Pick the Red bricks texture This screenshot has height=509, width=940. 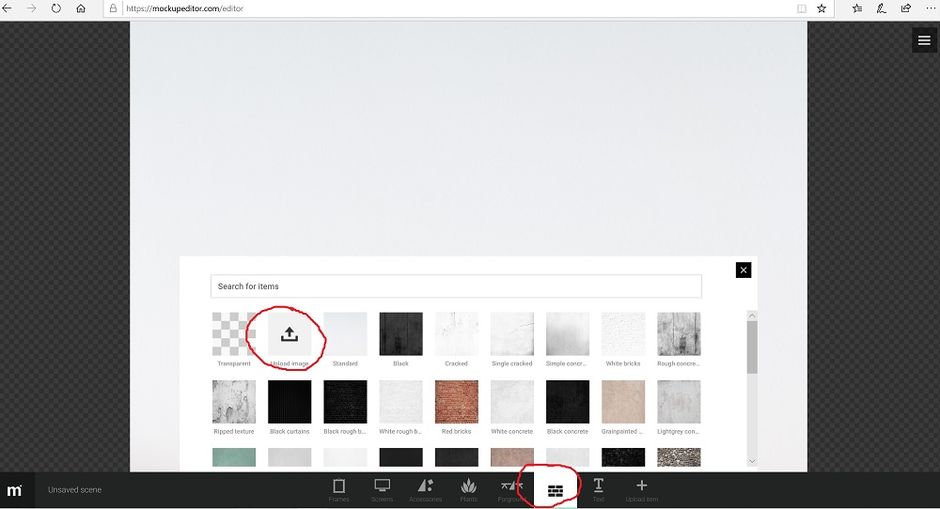[456, 402]
